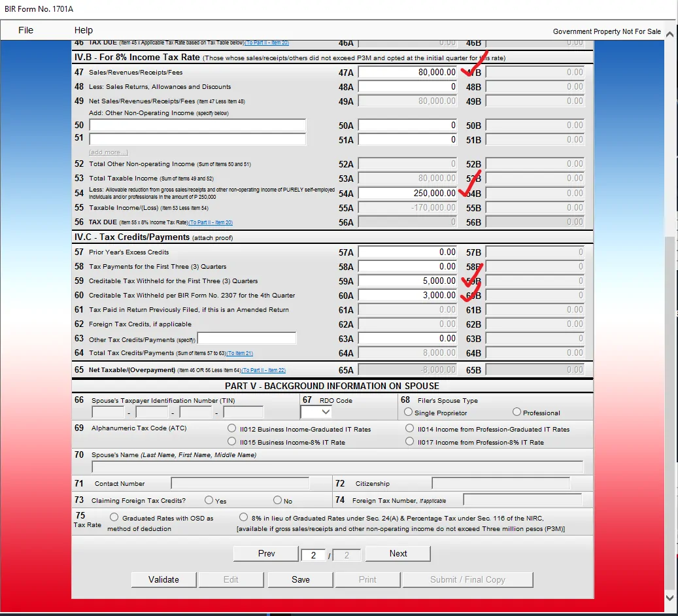Open the Help menu
The height and width of the screenshot is (616, 678).
tap(84, 30)
